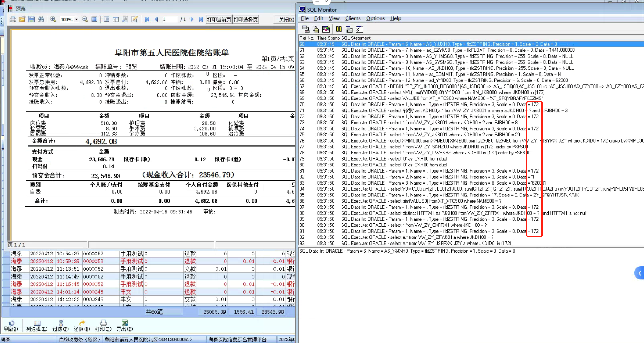
Task: Click the 过滤 filter hourglass button
Action: [x=60, y=326]
